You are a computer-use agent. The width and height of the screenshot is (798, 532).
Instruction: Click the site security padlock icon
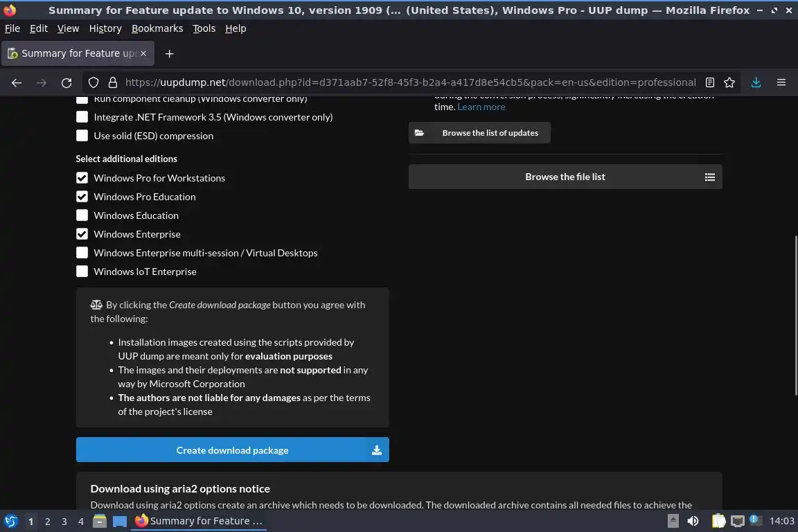[x=113, y=82]
